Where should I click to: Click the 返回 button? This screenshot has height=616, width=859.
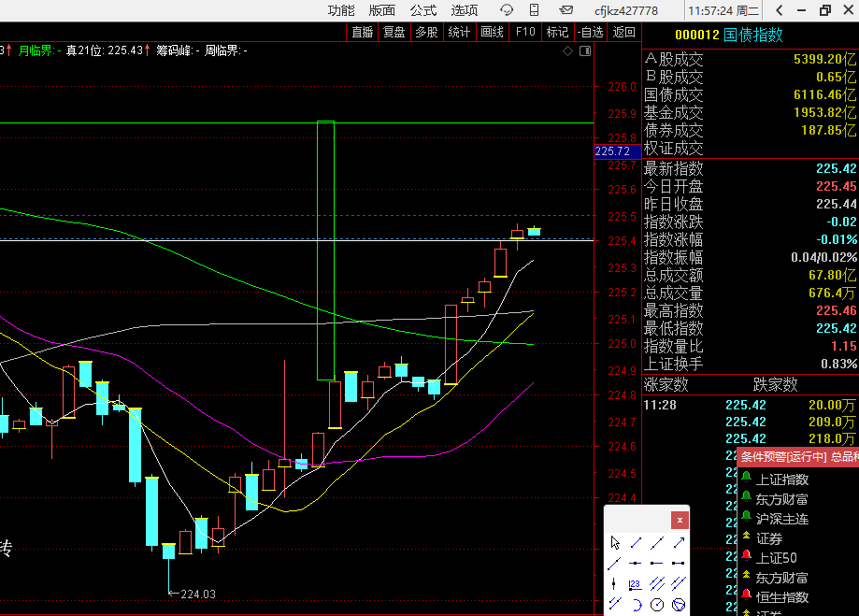click(624, 33)
